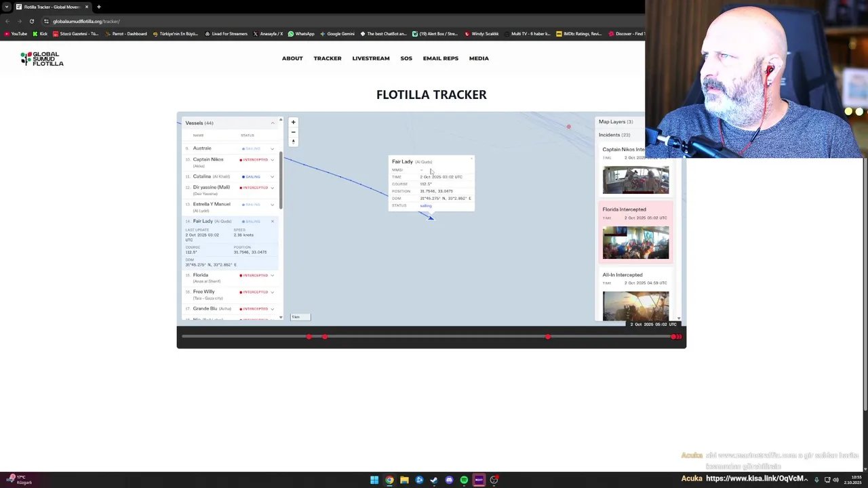Image resolution: width=868 pixels, height=488 pixels.
Task: Open Spotify from the taskbar
Action: click(464, 480)
